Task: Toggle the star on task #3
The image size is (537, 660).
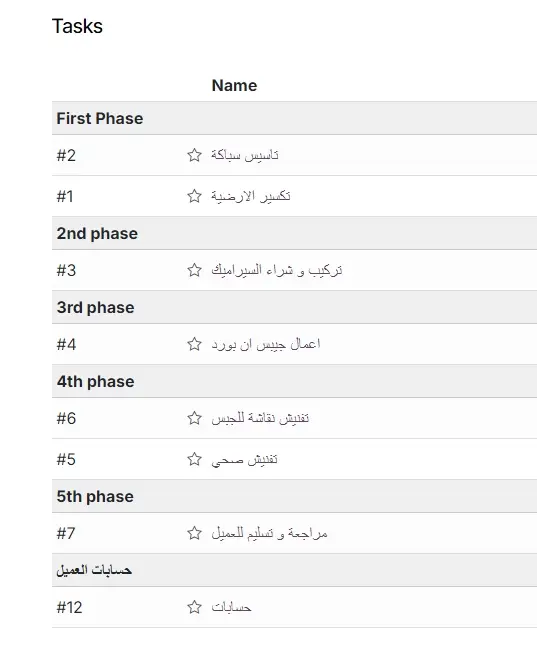Action: 194,270
